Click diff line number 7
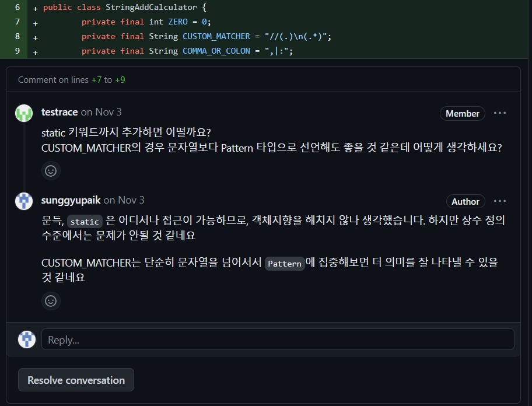 point(17,22)
